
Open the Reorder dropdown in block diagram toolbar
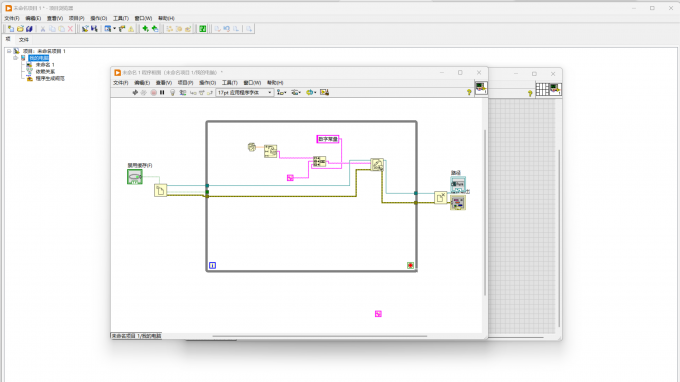[x=311, y=92]
